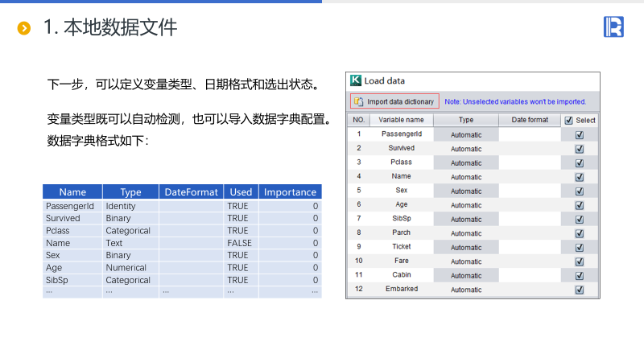644x362 pixels.
Task: Click the orange arrow bullet beside slide title
Action: click(24, 29)
